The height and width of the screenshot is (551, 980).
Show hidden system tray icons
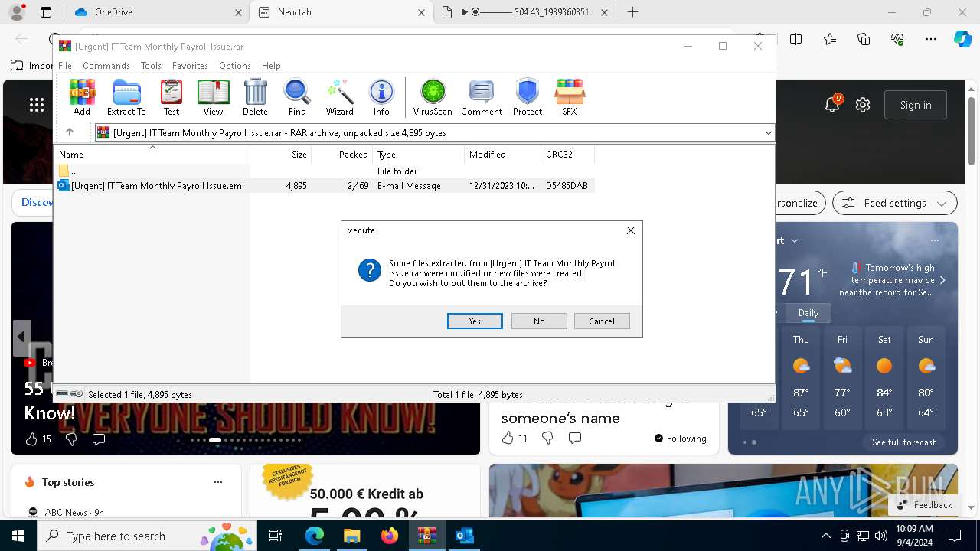coord(825,536)
